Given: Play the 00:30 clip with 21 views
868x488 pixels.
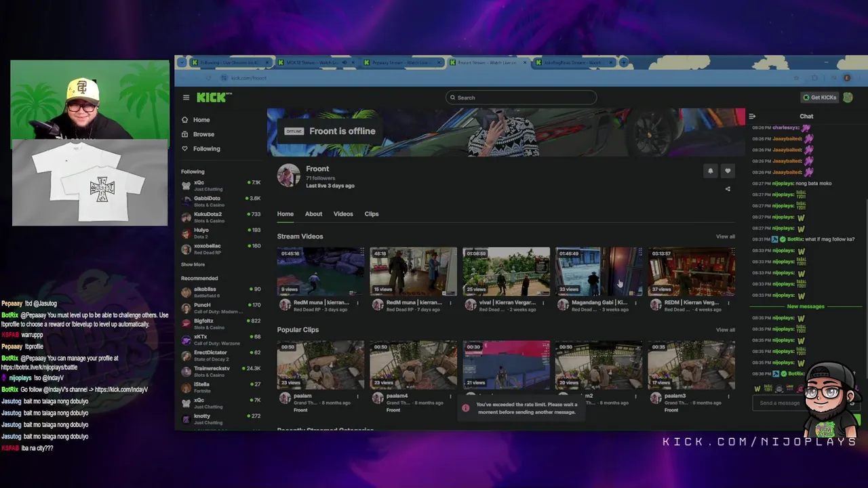Looking at the screenshot, I should coord(507,365).
